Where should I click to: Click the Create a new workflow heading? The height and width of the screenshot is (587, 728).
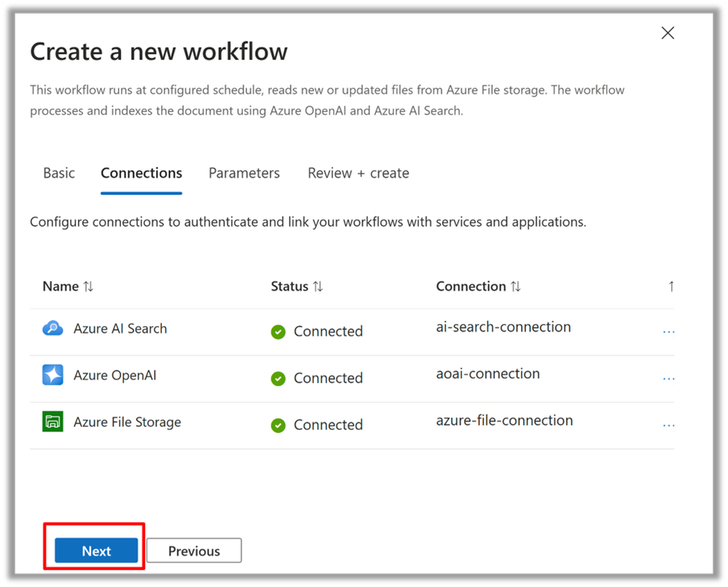pos(159,52)
